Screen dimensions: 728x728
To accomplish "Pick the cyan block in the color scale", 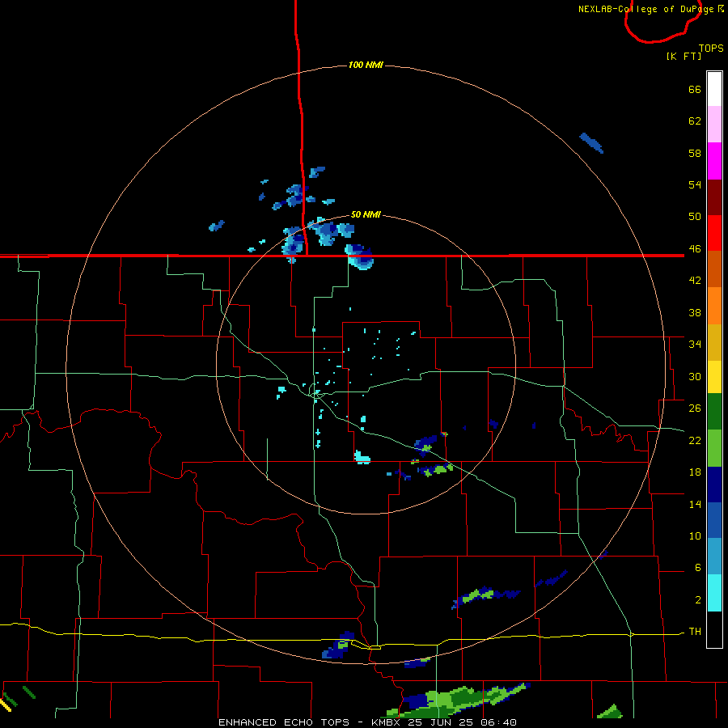I will [x=714, y=593].
